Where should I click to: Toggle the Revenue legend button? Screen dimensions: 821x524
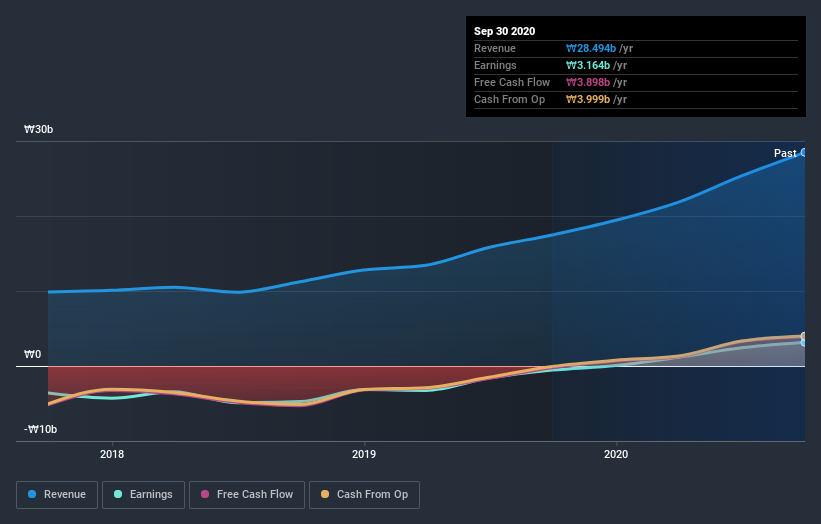(x=57, y=495)
